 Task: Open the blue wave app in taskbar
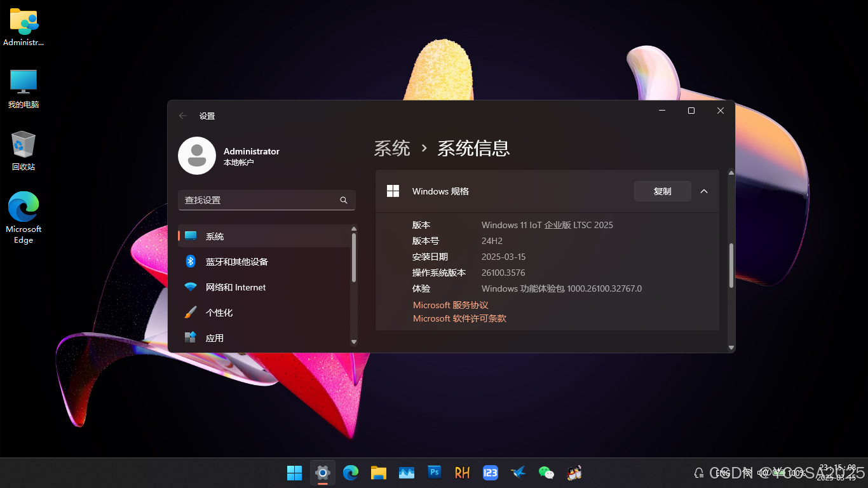(407, 473)
